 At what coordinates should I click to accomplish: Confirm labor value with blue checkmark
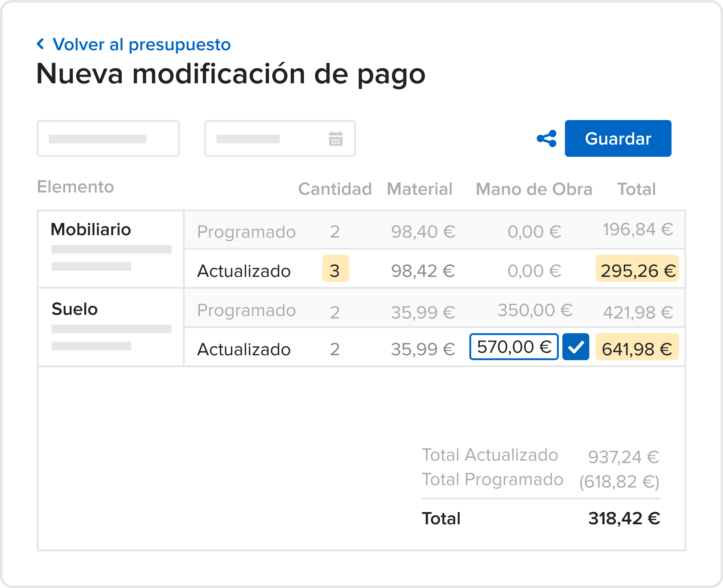coord(575,347)
